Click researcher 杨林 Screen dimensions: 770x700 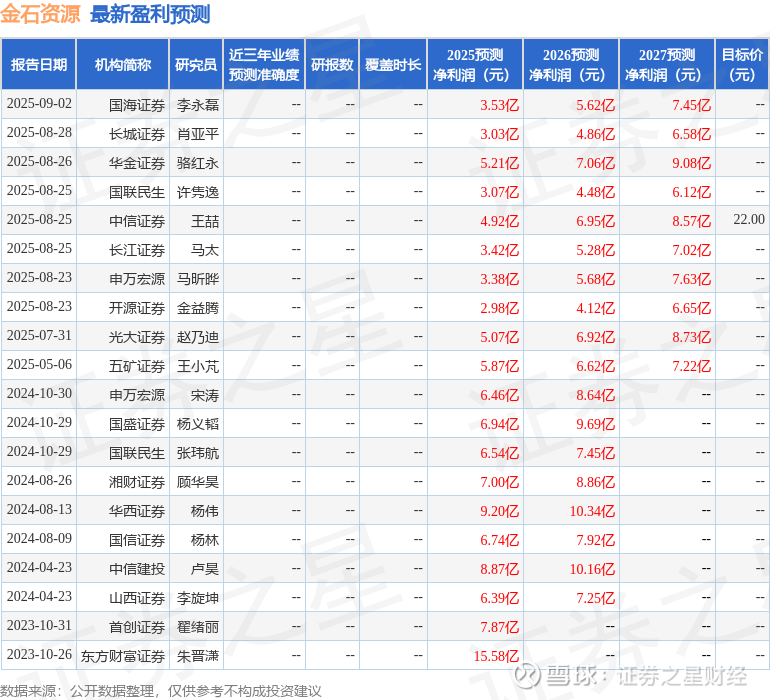(x=205, y=540)
